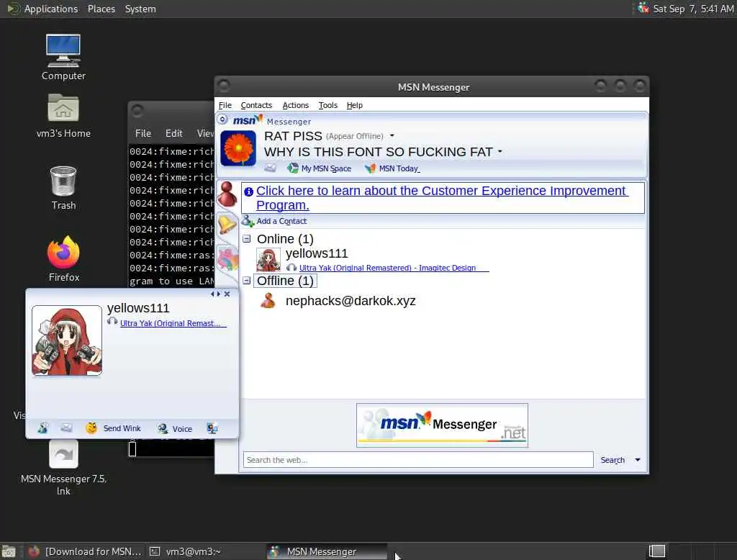Click the yellows111 name in contact card
The height and width of the screenshot is (560, 737).
pos(138,308)
